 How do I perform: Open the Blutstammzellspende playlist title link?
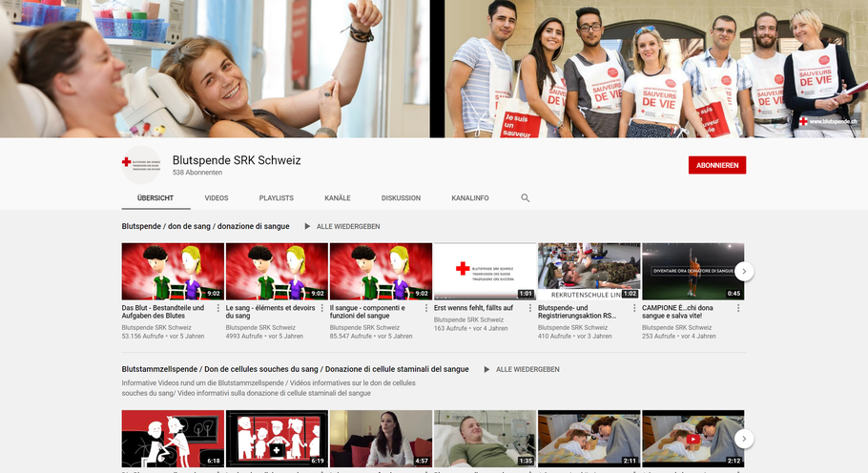pos(295,369)
